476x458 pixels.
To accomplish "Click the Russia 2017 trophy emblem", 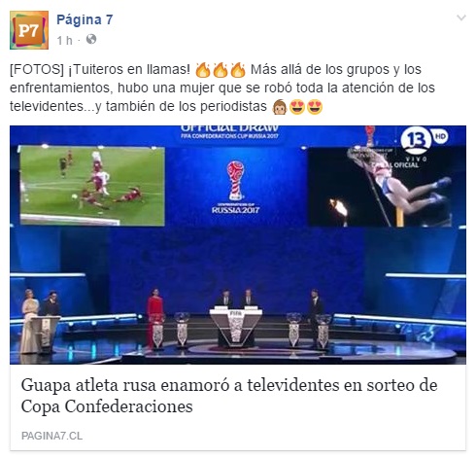I will tap(236, 187).
